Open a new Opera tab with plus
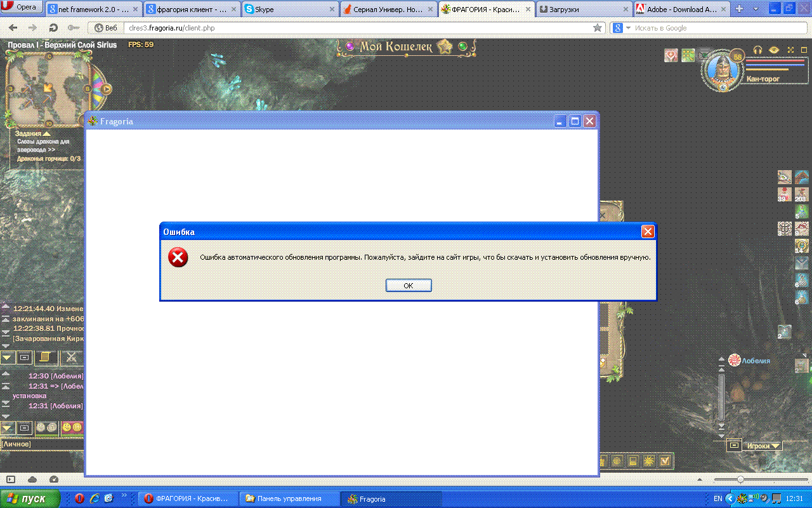812x508 pixels. 739,9
